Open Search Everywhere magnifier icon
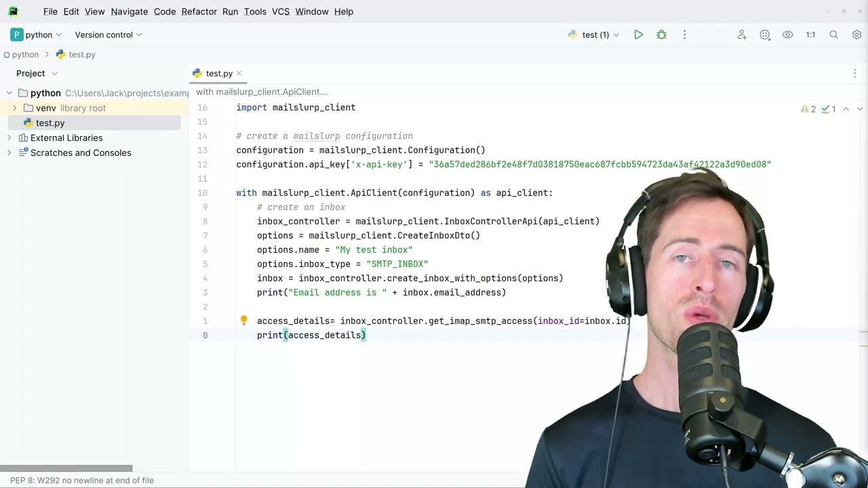This screenshot has height=488, width=868. point(834,35)
